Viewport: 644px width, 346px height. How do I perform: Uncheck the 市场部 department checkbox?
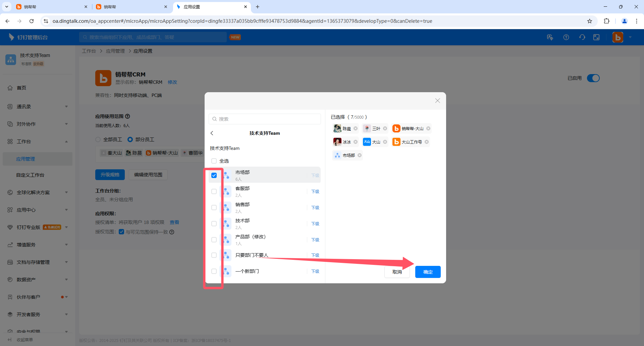point(214,175)
